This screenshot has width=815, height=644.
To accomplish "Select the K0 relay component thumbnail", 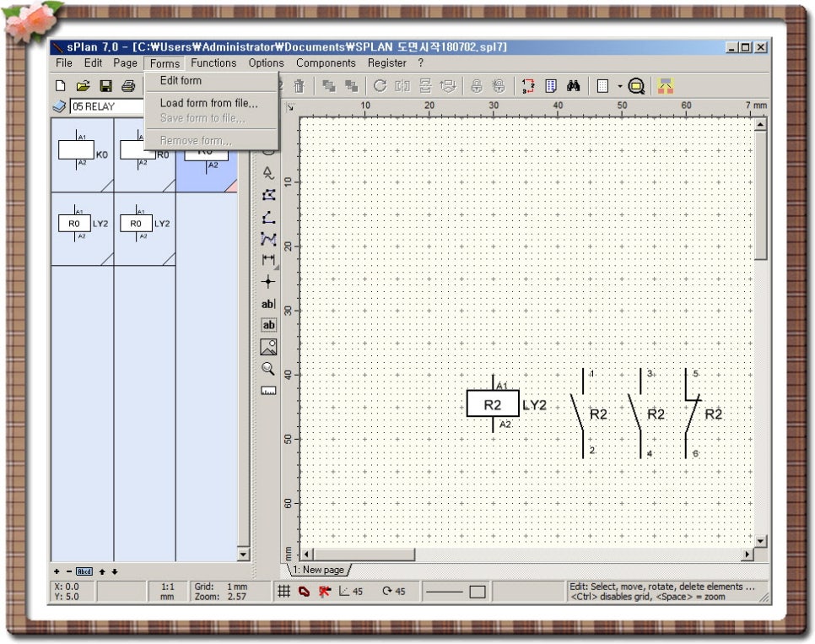I will [x=82, y=154].
